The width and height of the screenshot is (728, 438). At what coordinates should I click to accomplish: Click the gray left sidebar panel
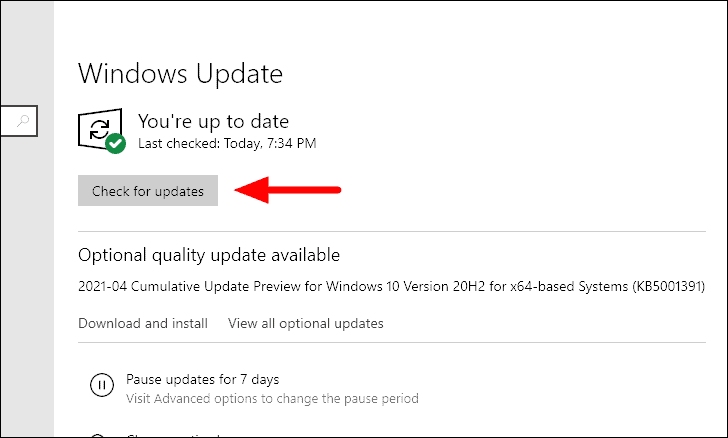pos(27,279)
